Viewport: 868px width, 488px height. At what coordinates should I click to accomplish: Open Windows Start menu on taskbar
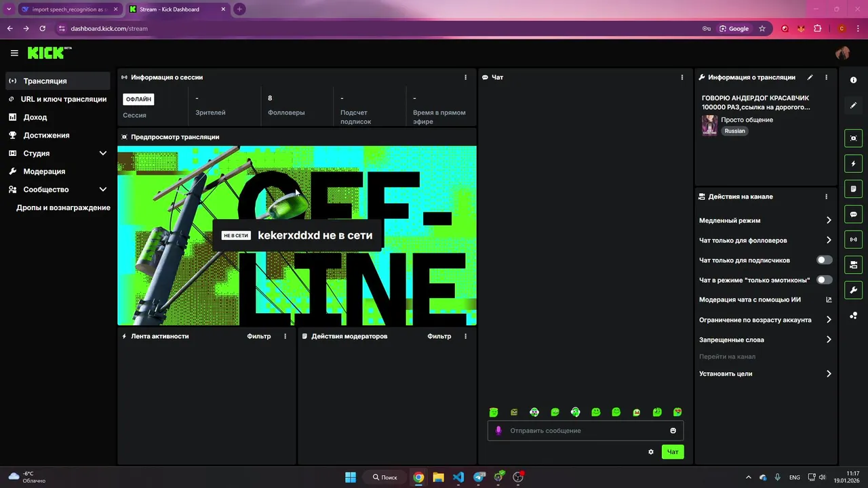[x=351, y=477]
